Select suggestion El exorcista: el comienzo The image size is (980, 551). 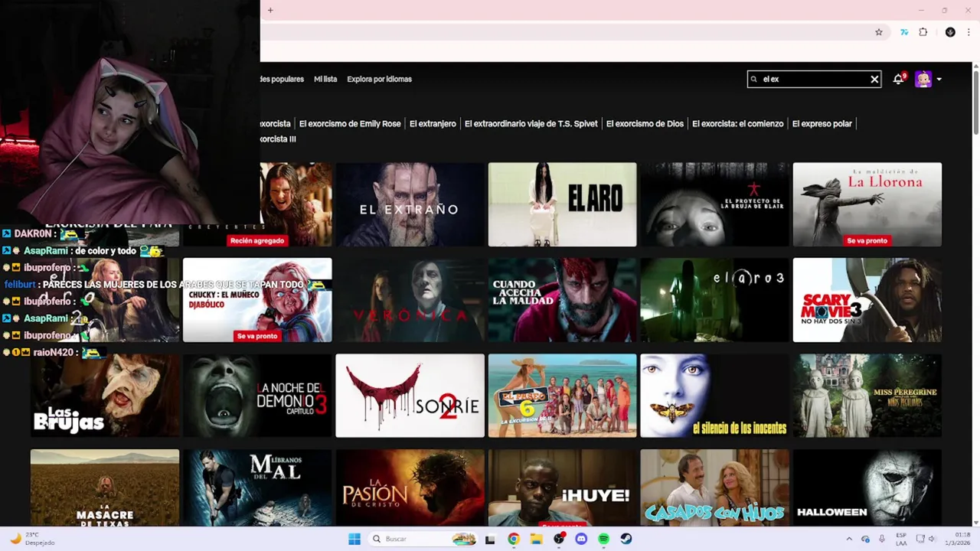coord(738,123)
